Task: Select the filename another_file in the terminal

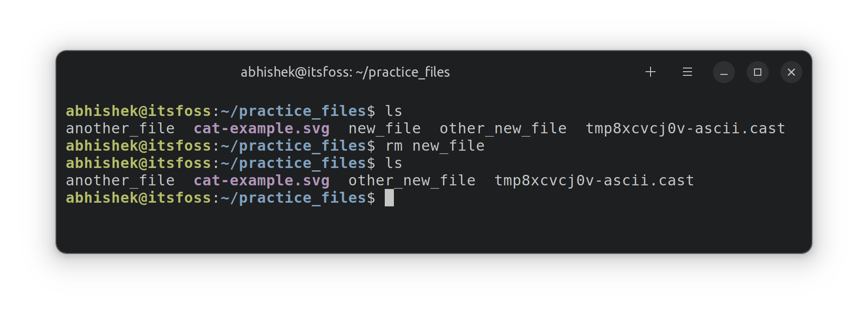Action: tap(120, 128)
